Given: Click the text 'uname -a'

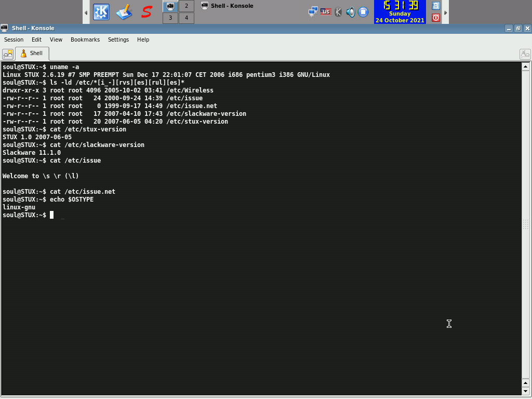Looking at the screenshot, I should (64, 67).
